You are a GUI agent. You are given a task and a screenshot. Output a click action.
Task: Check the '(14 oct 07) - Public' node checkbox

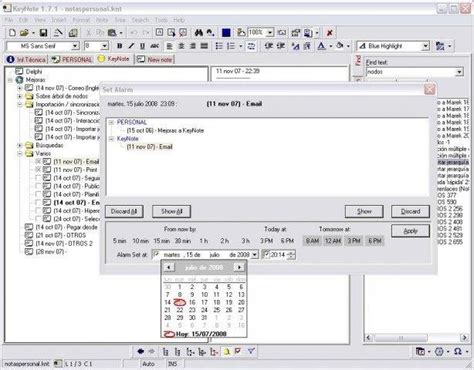tap(38, 186)
